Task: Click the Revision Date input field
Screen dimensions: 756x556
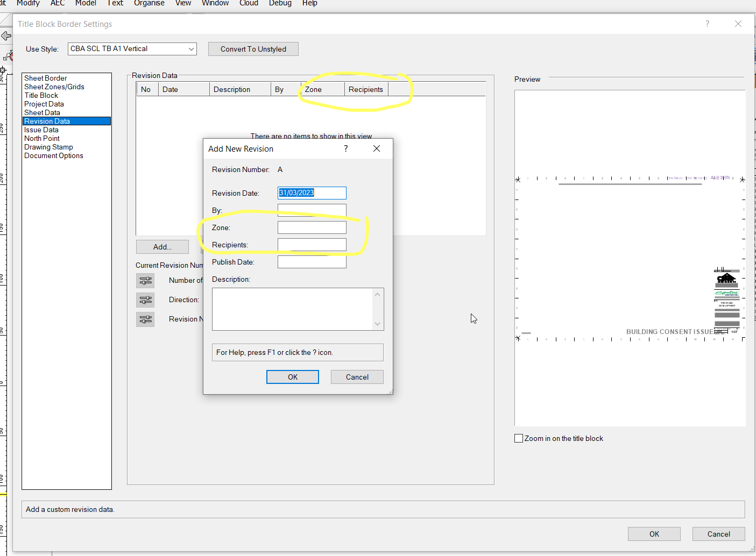Action: [x=312, y=193]
